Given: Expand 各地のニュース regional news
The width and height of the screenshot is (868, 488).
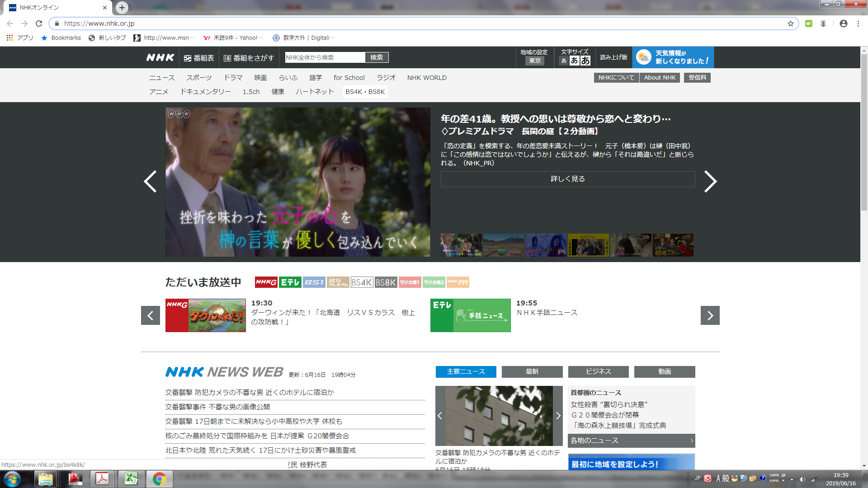Looking at the screenshot, I should [632, 441].
